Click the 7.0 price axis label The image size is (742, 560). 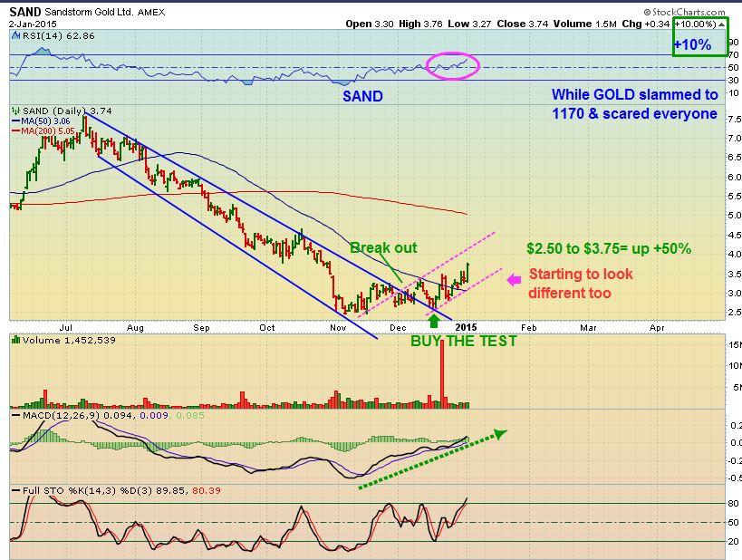click(x=734, y=139)
